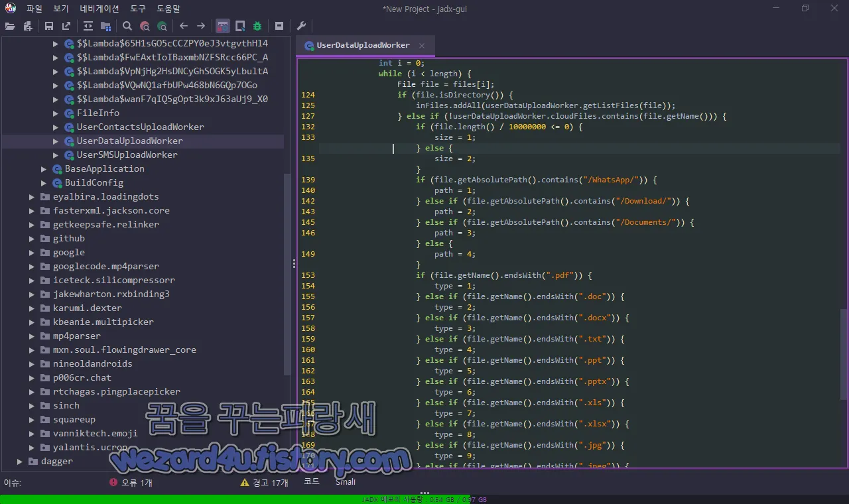Select $$Lambda$VQwNQ1afbUPw468bN6GQp7OGo class
Screen dimensions: 849x504
click(x=167, y=85)
